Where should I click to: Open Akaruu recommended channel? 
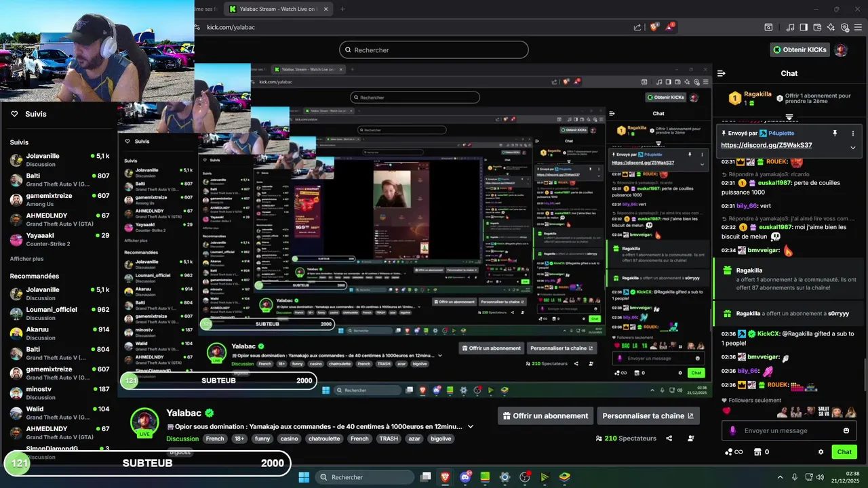(60, 333)
